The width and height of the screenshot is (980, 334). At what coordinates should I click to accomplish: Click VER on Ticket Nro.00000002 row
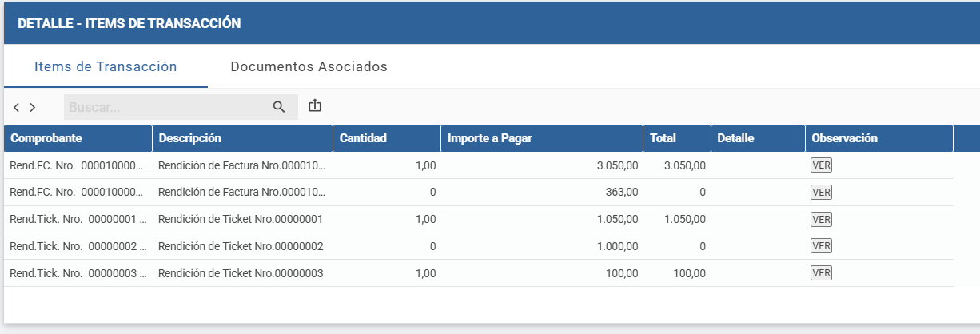click(x=821, y=246)
